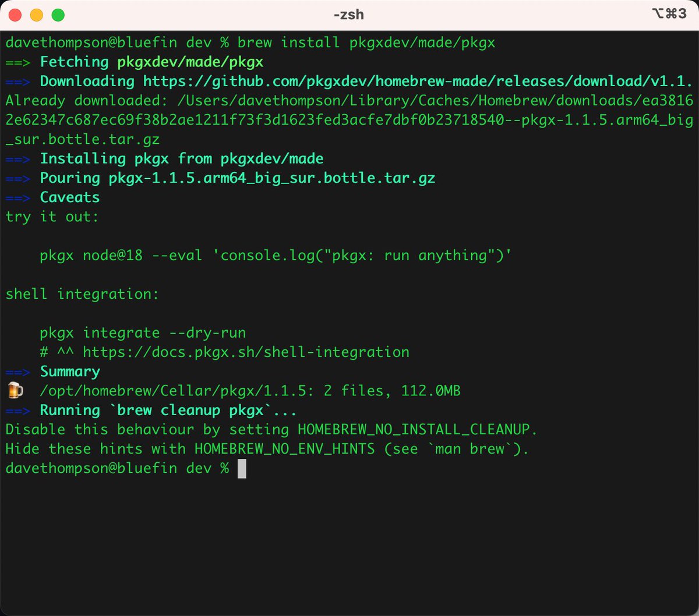Open the docs.pkgx.sh/shell-integration link
699x616 pixels.
pyautogui.click(x=246, y=352)
